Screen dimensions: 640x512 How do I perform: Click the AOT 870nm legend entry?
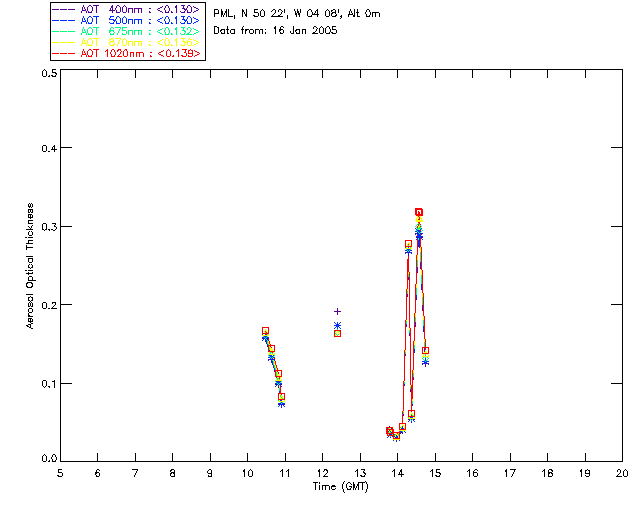[x=127, y=42]
